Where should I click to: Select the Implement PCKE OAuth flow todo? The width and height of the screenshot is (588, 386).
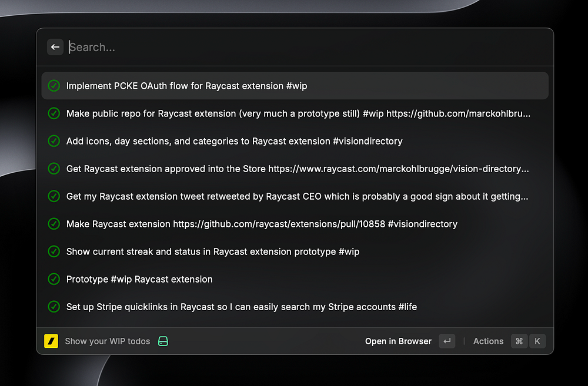pos(187,86)
